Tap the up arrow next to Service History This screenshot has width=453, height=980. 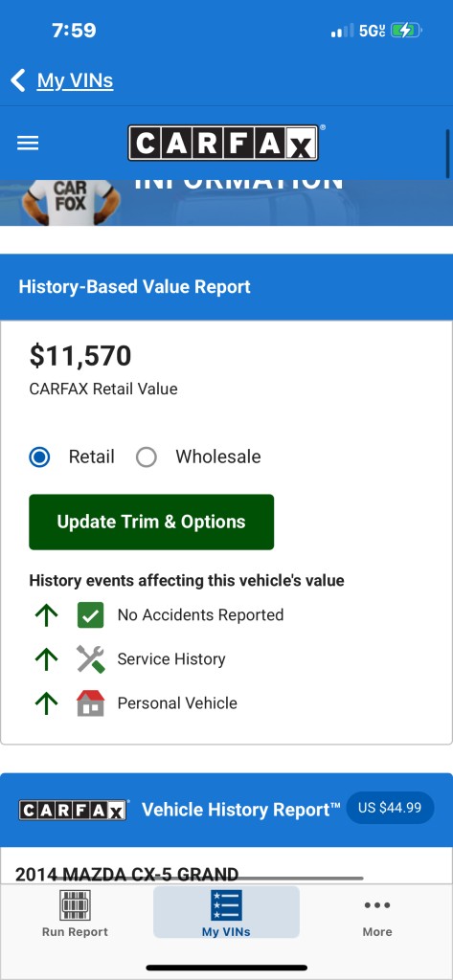pyautogui.click(x=46, y=658)
